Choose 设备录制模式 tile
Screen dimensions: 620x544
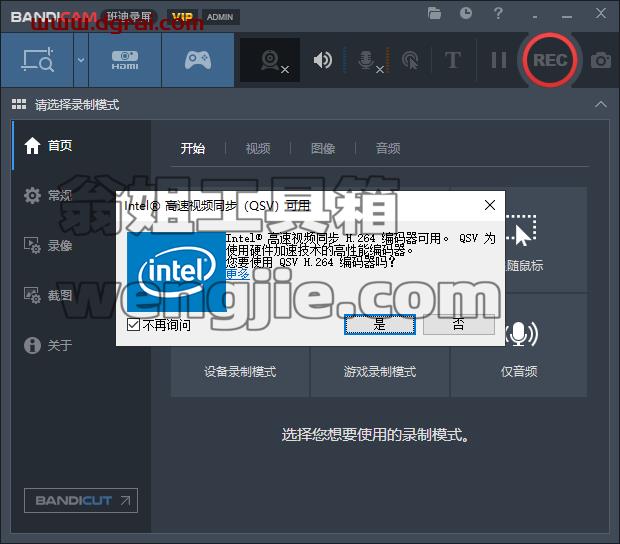pyautogui.click(x=240, y=371)
